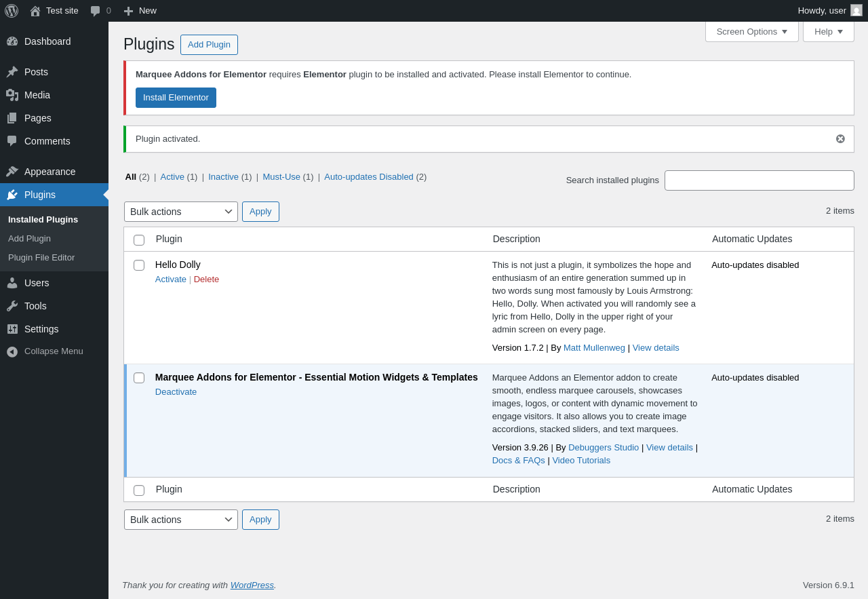Click the Settings sliders icon

[x=12, y=329]
